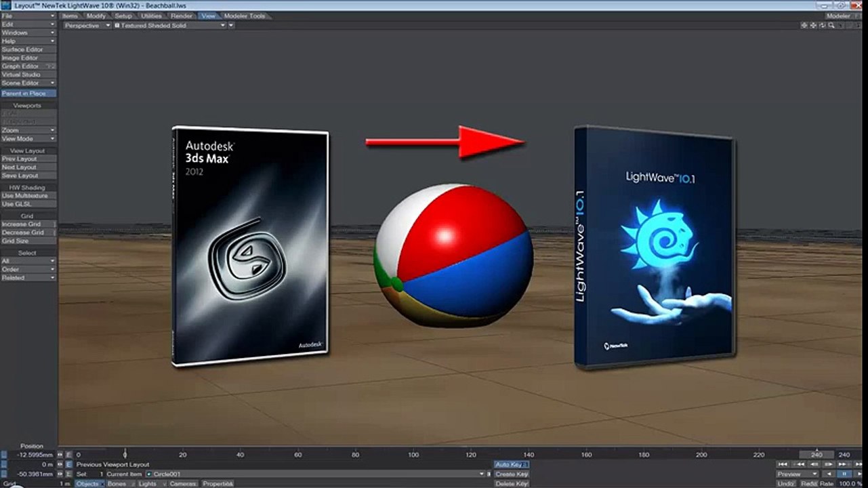This screenshot has width=868, height=488.
Task: Open the Graph Editor
Action: [x=28, y=66]
